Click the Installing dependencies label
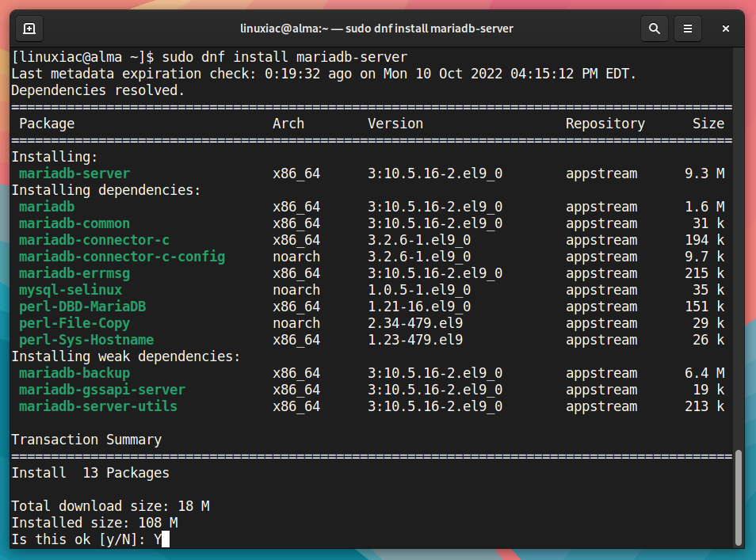Viewport: 756px width, 560px height. [x=106, y=190]
